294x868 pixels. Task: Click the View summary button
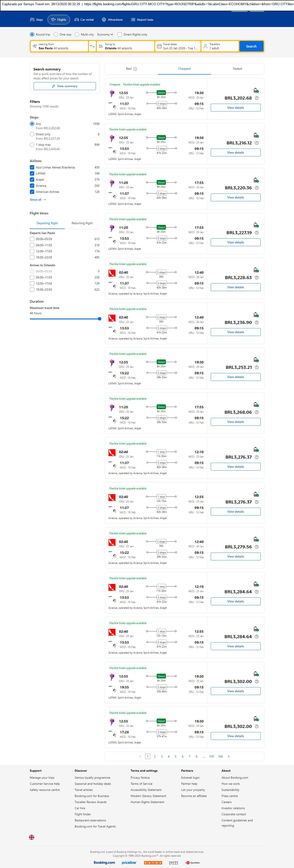point(64,86)
